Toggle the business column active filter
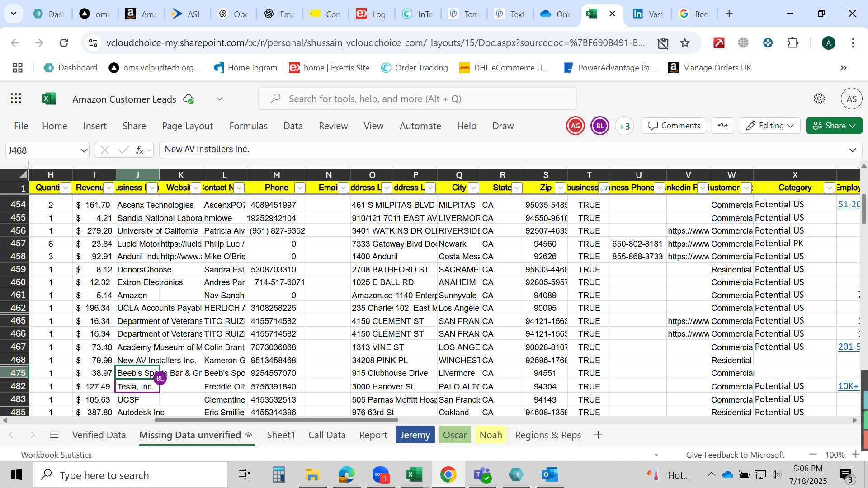The width and height of the screenshot is (868, 488). 604,188
